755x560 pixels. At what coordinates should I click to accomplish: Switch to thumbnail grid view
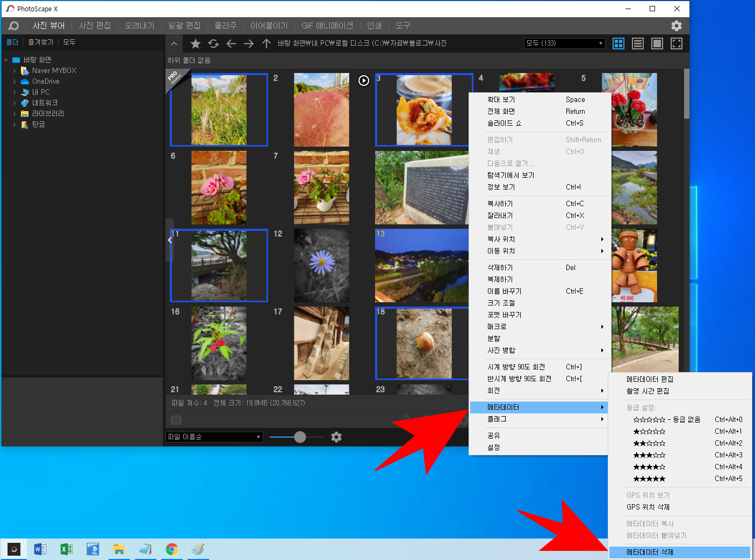click(619, 43)
